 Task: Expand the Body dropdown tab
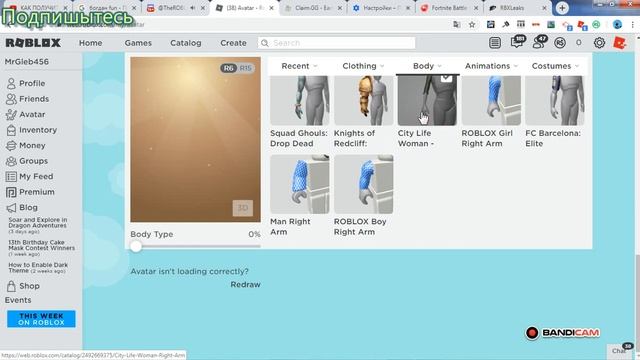pyautogui.click(x=427, y=66)
